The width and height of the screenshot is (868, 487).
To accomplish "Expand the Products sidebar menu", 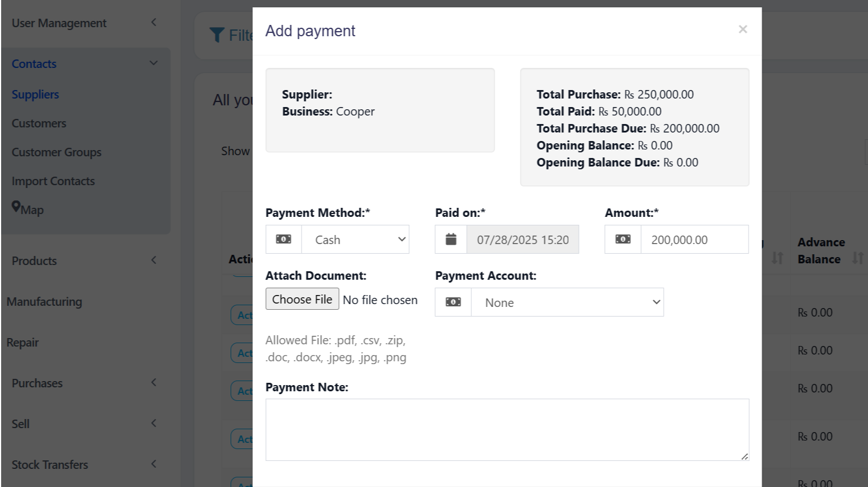I will pos(85,261).
